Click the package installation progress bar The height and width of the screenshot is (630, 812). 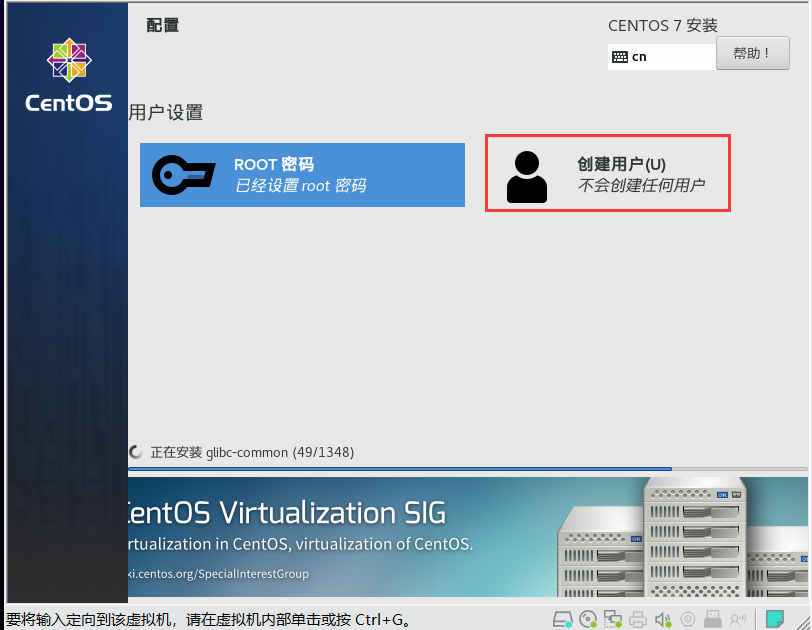click(468, 468)
